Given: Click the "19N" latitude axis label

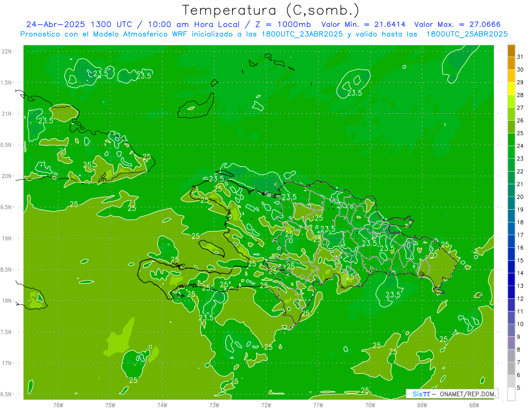Looking at the screenshot, I should tap(7, 239).
